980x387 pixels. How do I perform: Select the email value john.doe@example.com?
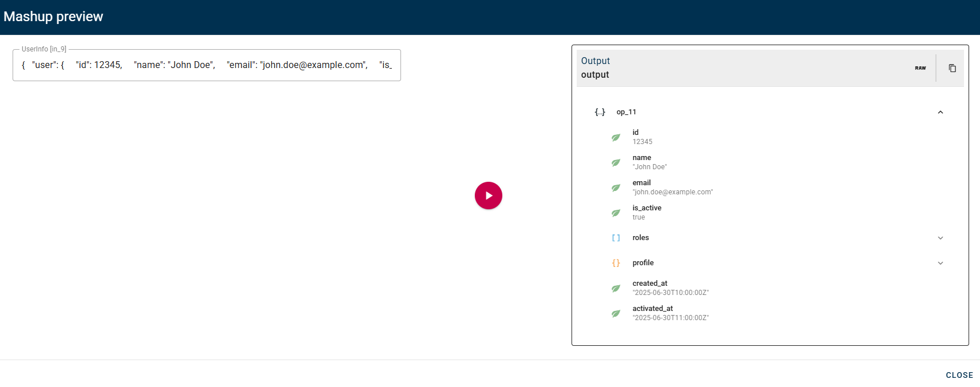point(672,192)
